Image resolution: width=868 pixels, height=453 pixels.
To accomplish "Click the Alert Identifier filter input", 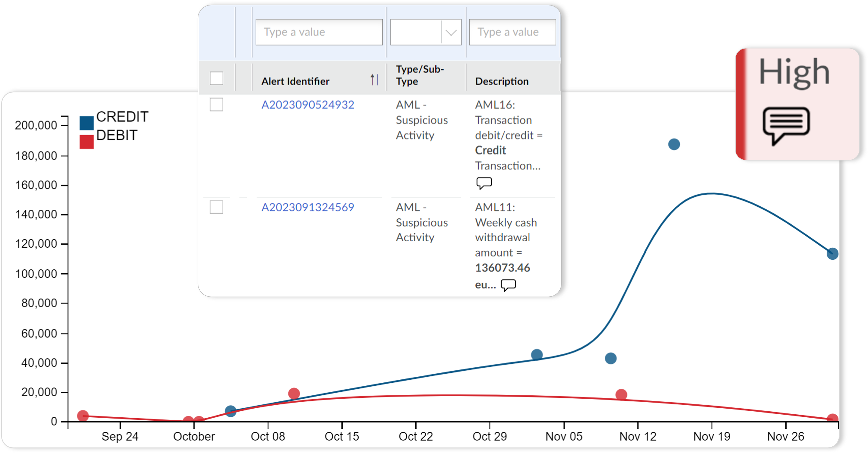I will click(319, 32).
